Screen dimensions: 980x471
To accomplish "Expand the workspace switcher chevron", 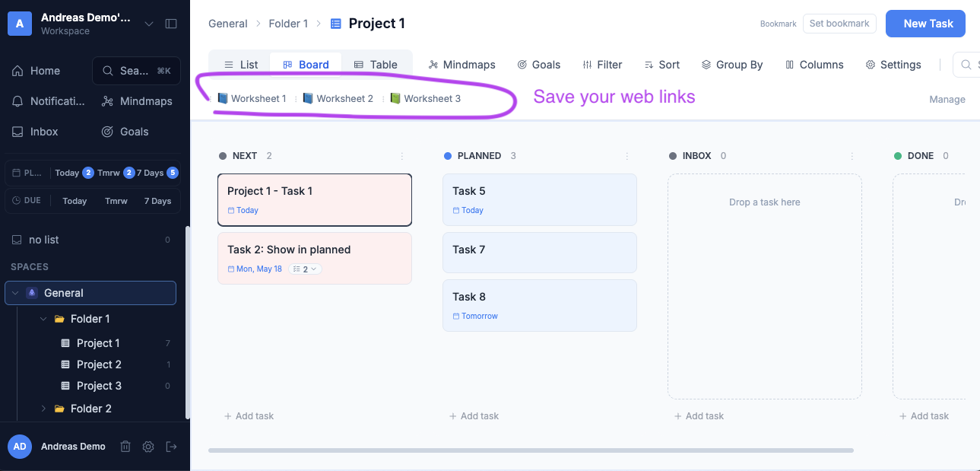I will pyautogui.click(x=149, y=24).
